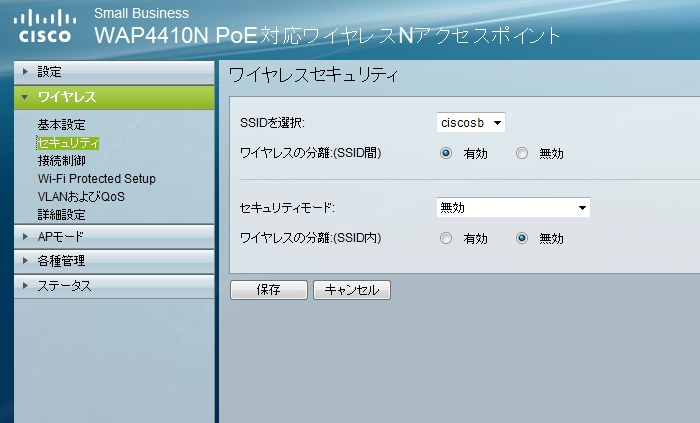
Task: Expand the 各種管理 menu section
Action: tap(114, 261)
